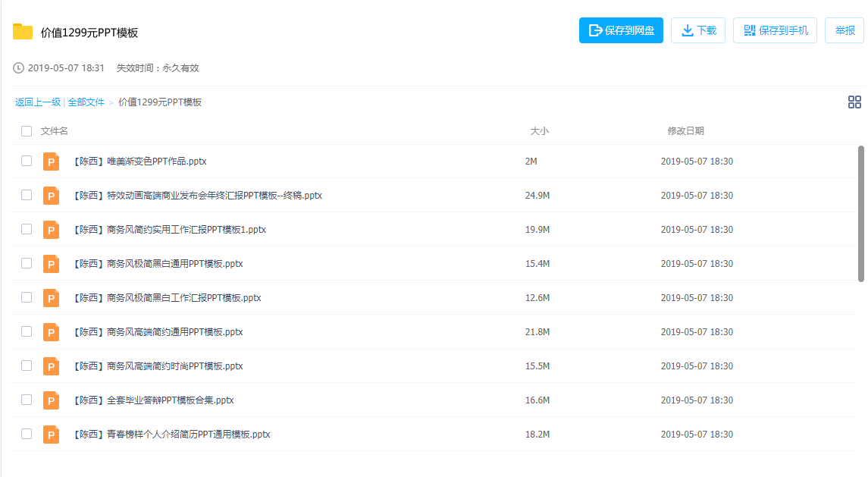Click the 2M size value
This screenshot has height=477, width=868.
pos(531,162)
